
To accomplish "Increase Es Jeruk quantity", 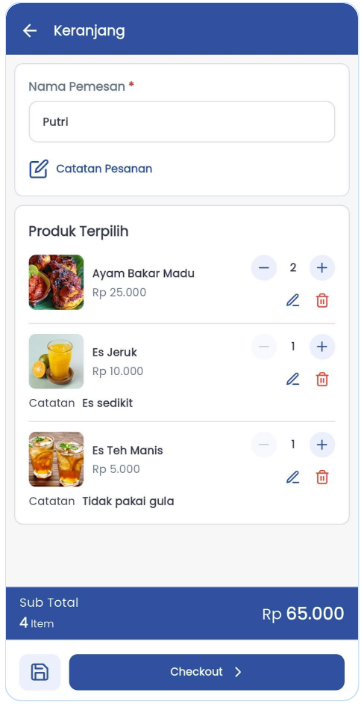I will 322,347.
